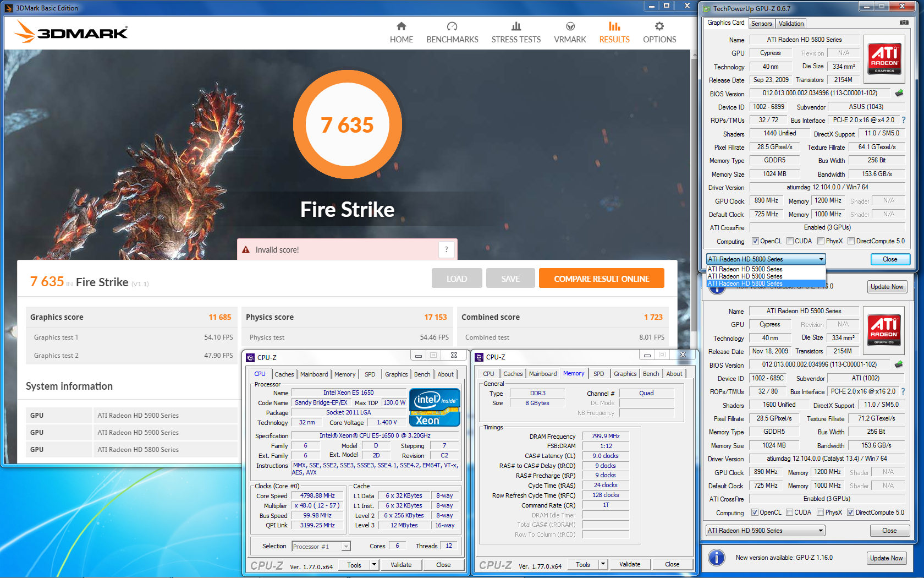Click DRAM Frequency 799.9 MHz field
924x578 pixels.
(606, 436)
